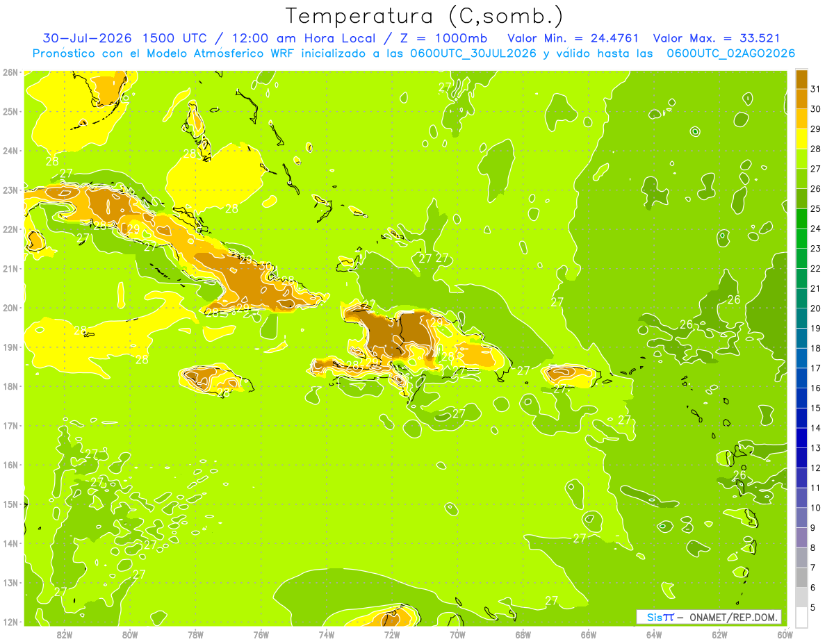
Task: Click the '5' label on the color scale
Action: point(814,608)
